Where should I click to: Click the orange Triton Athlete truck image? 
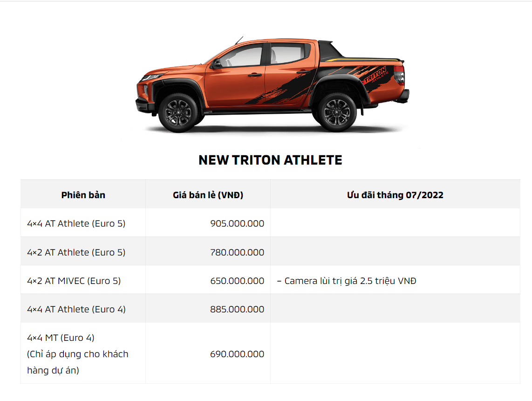click(x=272, y=85)
